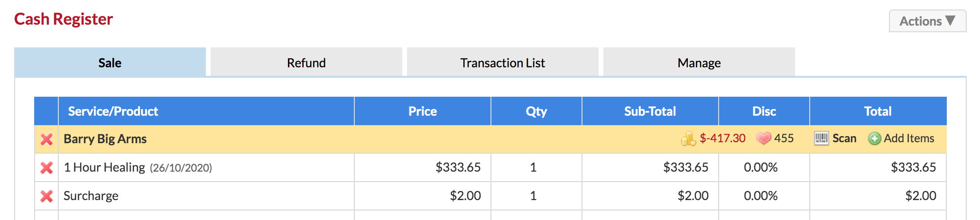
Task: Click the gold coins balance icon
Action: (688, 138)
